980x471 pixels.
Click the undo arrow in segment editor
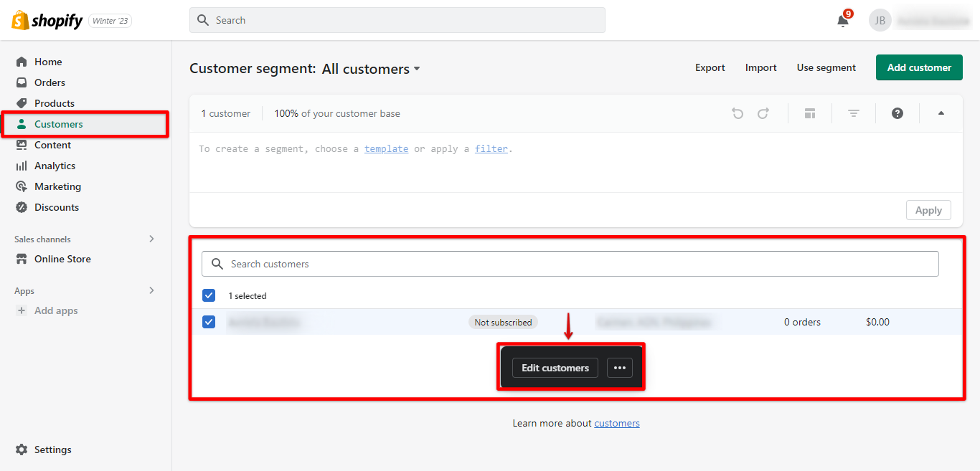pos(738,113)
